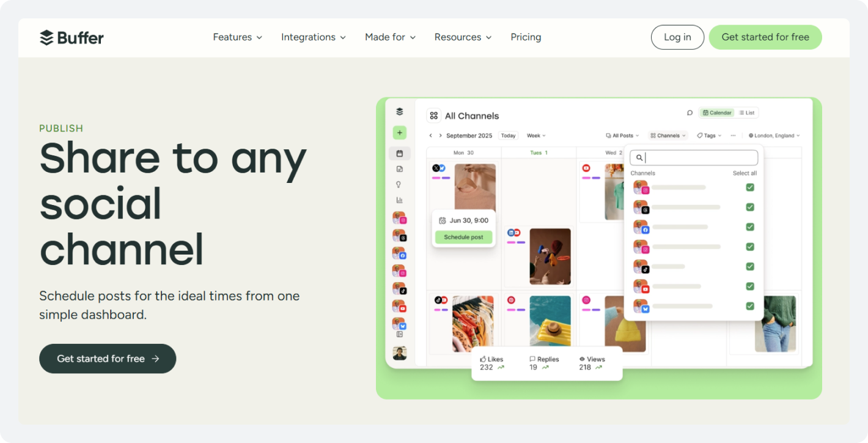This screenshot has height=443, width=868.
Task: Open the user profile photo at sidebar bottom
Action: click(x=400, y=353)
